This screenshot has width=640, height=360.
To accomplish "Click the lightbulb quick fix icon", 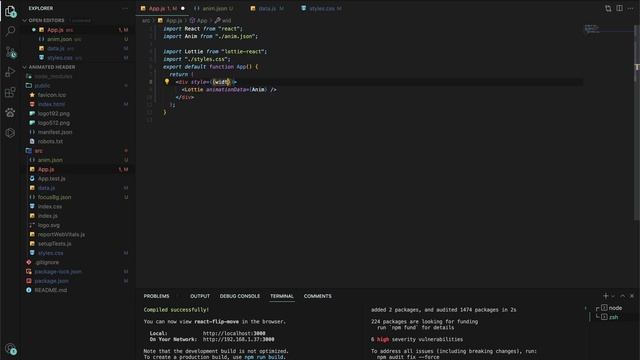I will coord(167,82).
